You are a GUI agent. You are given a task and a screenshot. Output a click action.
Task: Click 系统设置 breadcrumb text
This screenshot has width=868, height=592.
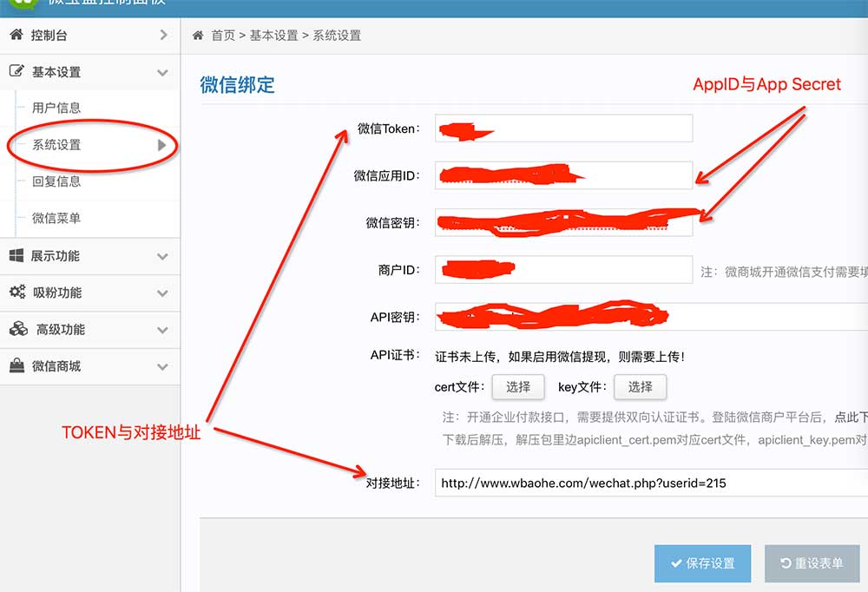(337, 36)
